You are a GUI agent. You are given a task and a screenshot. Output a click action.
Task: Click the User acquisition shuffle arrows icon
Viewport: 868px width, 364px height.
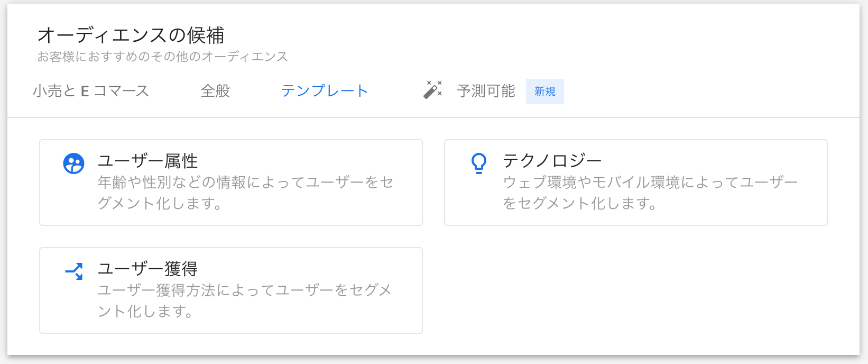[74, 271]
